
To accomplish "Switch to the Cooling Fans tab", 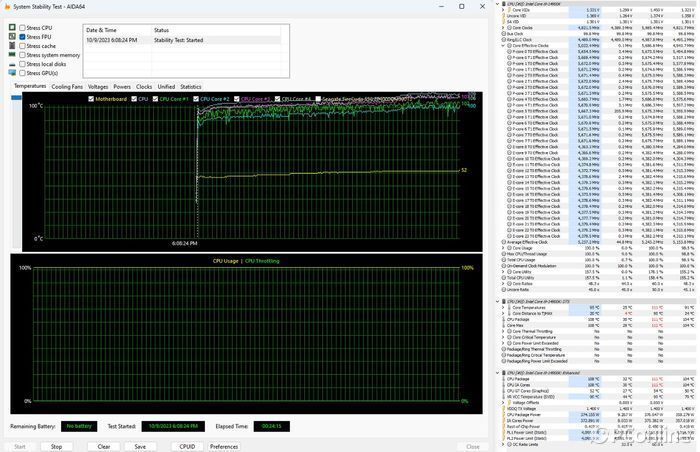I will pyautogui.click(x=67, y=87).
